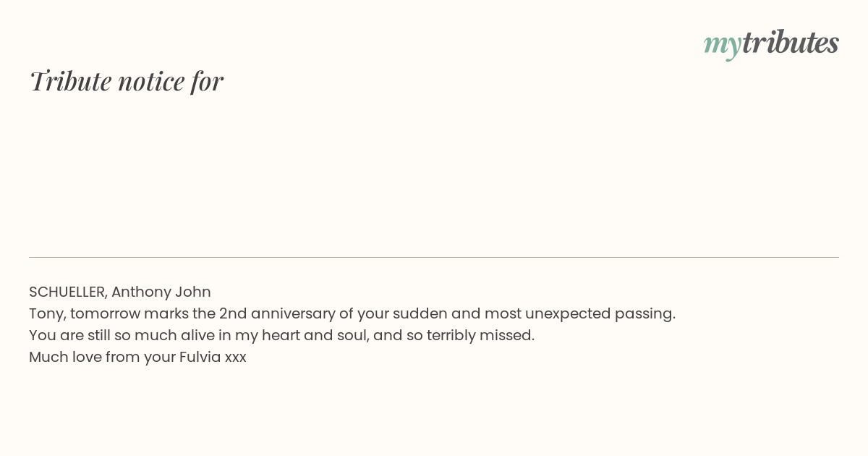Click the horizontal divider line
This screenshot has height=456, width=868.
[x=434, y=257]
